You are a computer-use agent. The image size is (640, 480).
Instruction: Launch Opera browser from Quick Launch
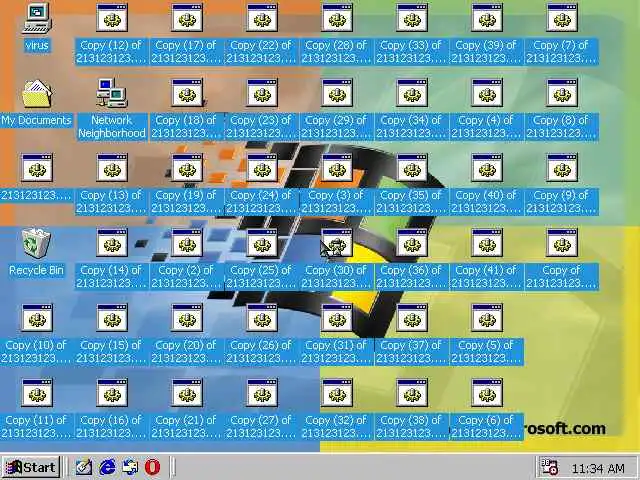tap(153, 467)
